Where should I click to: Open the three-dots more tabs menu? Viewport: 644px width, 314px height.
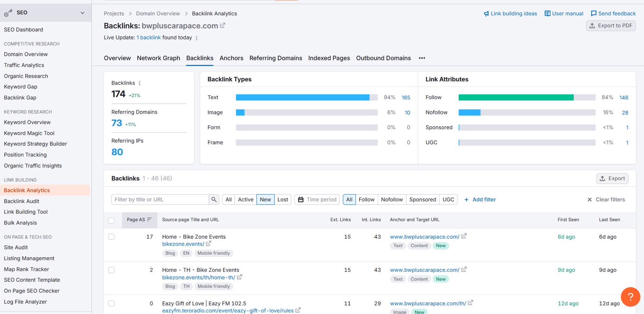click(422, 58)
